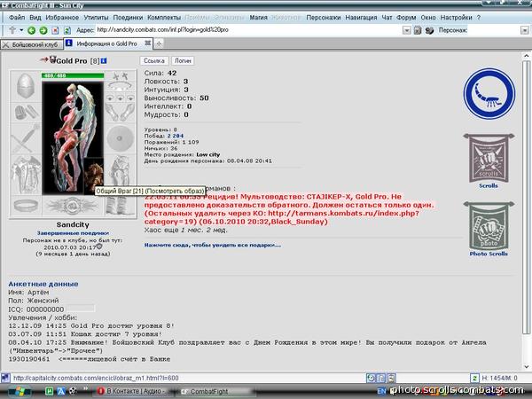
Task: Select the CombatFight taskbar button
Action: [215, 391]
